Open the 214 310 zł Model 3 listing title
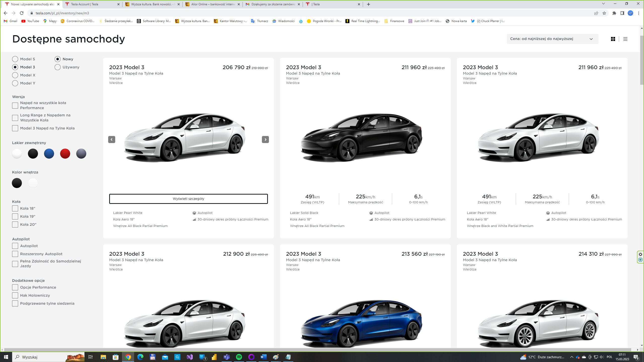Image resolution: width=644 pixels, height=362 pixels. coord(480,254)
